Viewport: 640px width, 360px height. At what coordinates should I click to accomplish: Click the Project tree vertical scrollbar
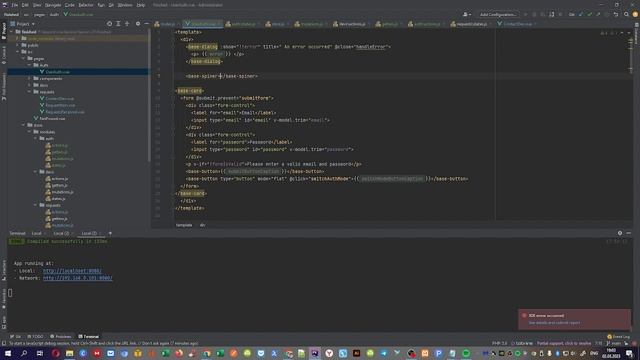(149, 95)
